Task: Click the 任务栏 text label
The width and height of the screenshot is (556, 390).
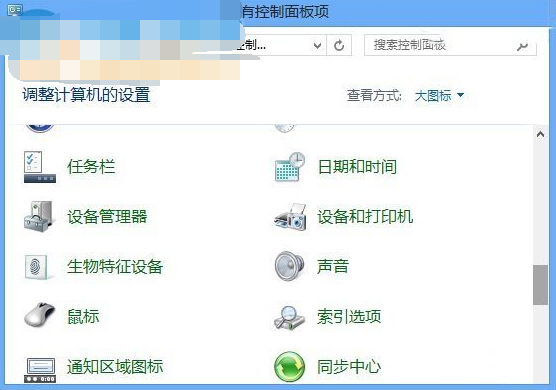Action: (91, 167)
